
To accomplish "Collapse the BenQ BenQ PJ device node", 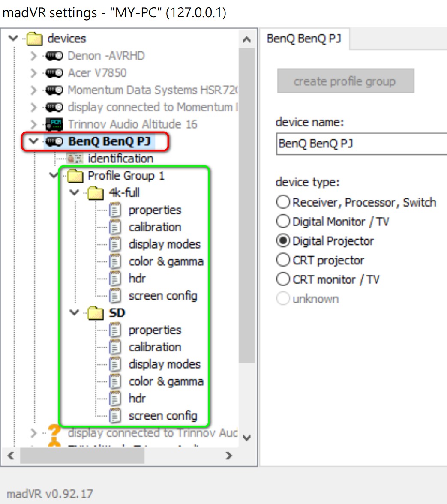I will point(33,141).
